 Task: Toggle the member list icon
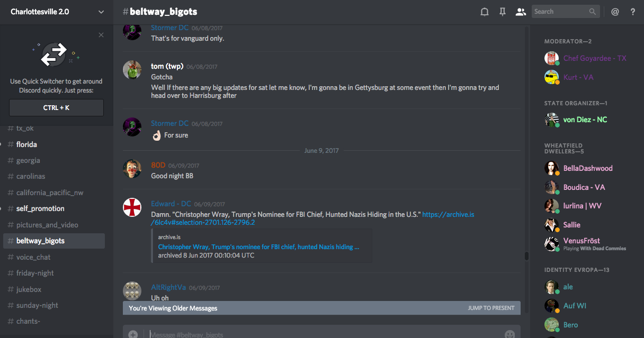[521, 12]
